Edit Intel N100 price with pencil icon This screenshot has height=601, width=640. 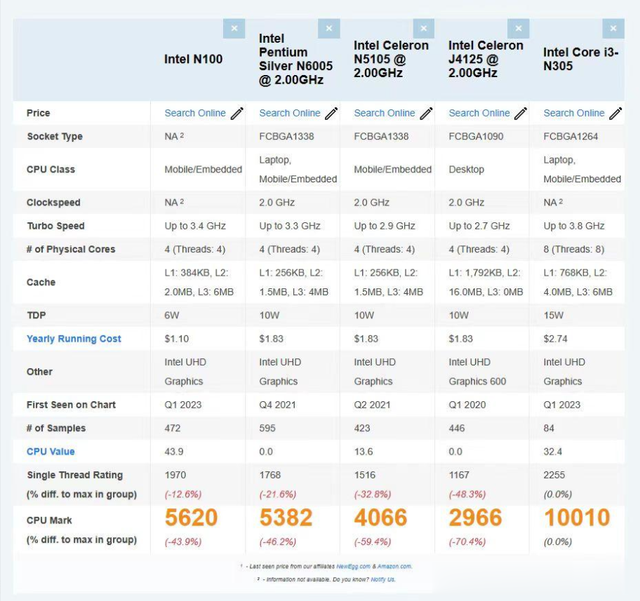pyautogui.click(x=237, y=113)
